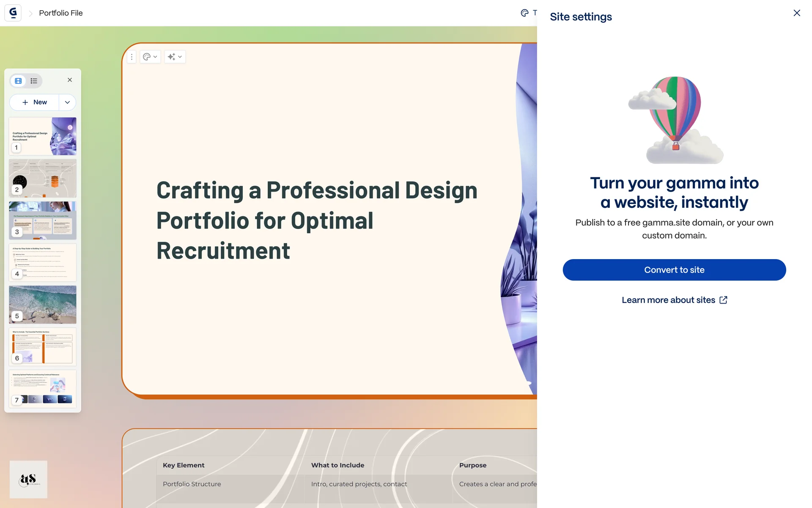Click the aS logo image at bottom left
The height and width of the screenshot is (508, 812).
click(x=28, y=479)
